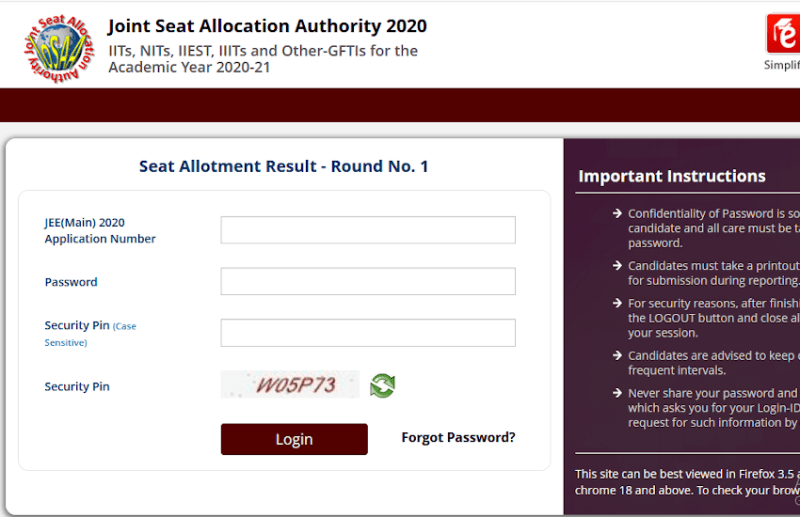Click the 'Important Instructions' heading
800x517 pixels.
tap(672, 177)
